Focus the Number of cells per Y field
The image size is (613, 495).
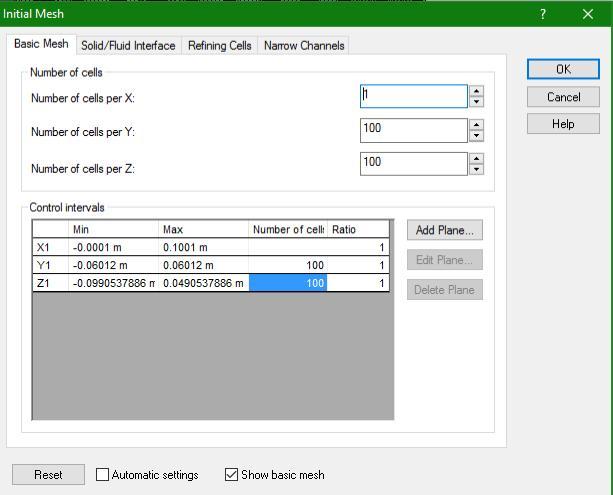414,130
